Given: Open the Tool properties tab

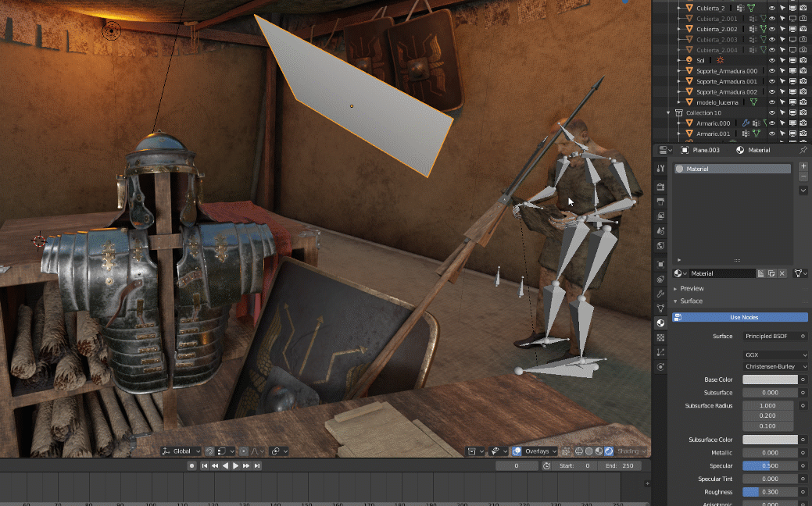Looking at the screenshot, I should tap(661, 169).
